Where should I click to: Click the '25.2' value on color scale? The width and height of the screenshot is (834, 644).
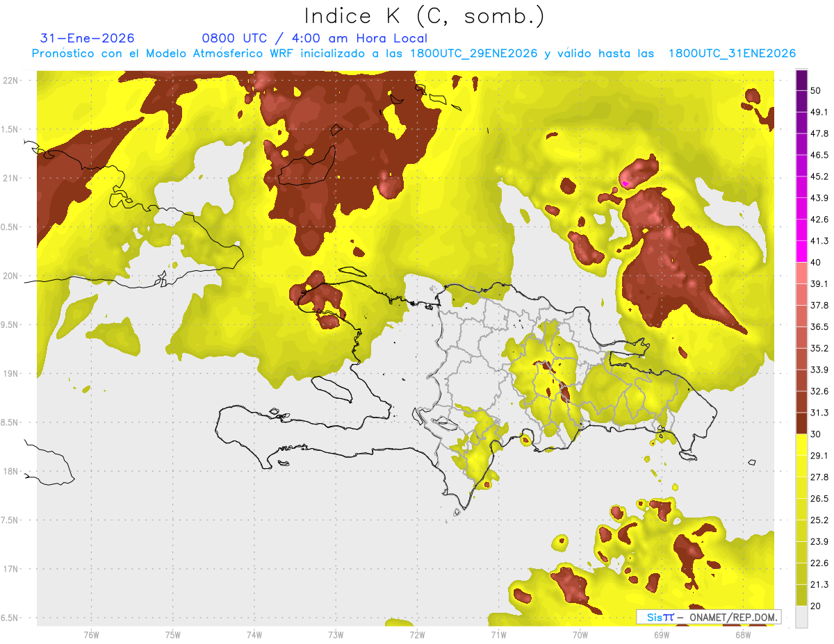[819, 520]
